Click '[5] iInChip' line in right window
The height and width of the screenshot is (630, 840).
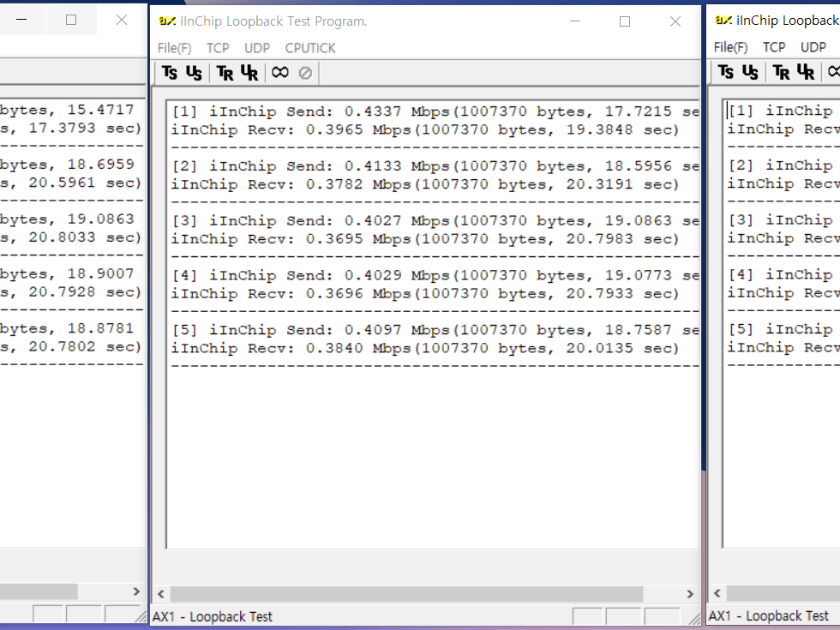pos(783,329)
